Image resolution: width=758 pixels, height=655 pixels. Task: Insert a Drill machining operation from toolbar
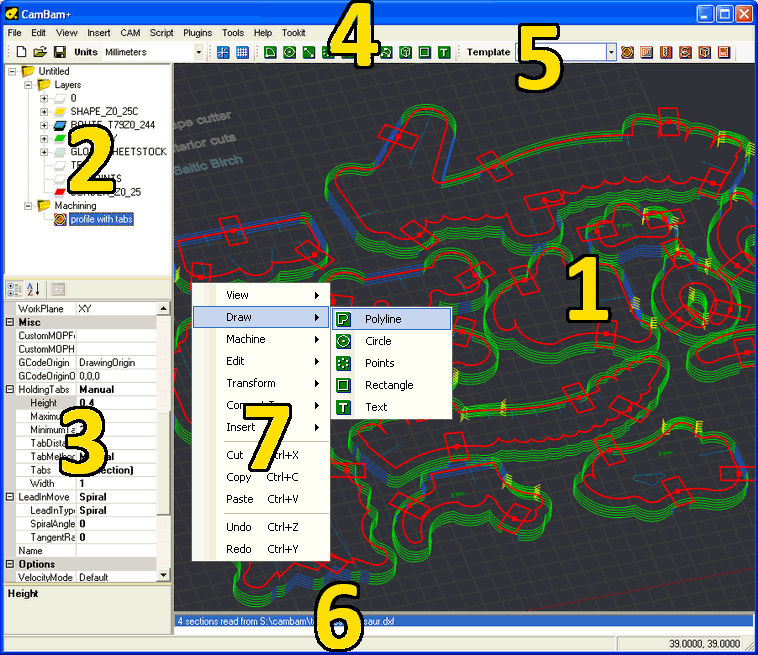coord(666,52)
